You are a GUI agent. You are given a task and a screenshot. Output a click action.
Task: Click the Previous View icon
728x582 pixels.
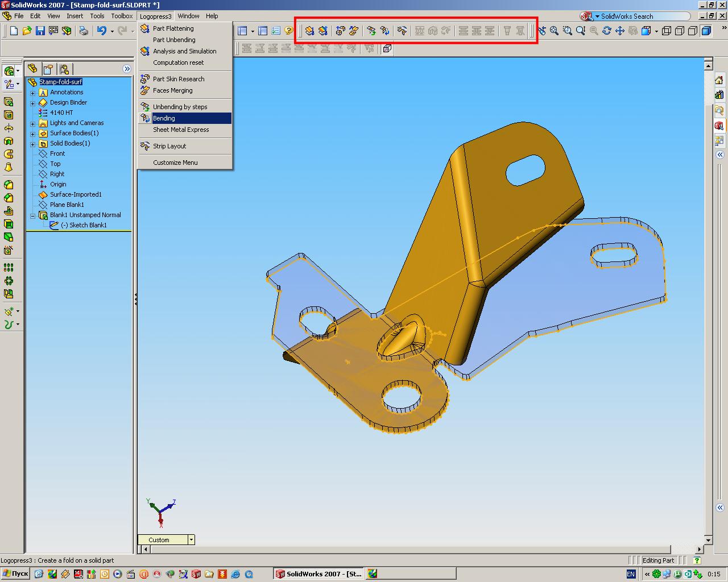[x=541, y=31]
